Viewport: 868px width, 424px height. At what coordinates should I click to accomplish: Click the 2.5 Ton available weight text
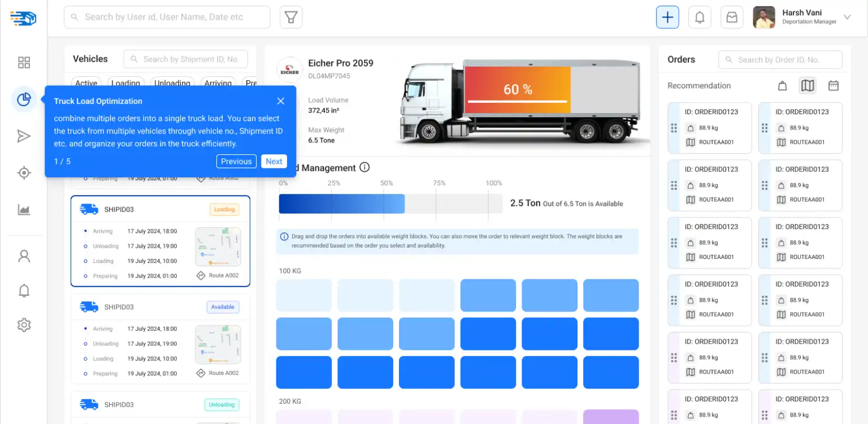(x=567, y=204)
